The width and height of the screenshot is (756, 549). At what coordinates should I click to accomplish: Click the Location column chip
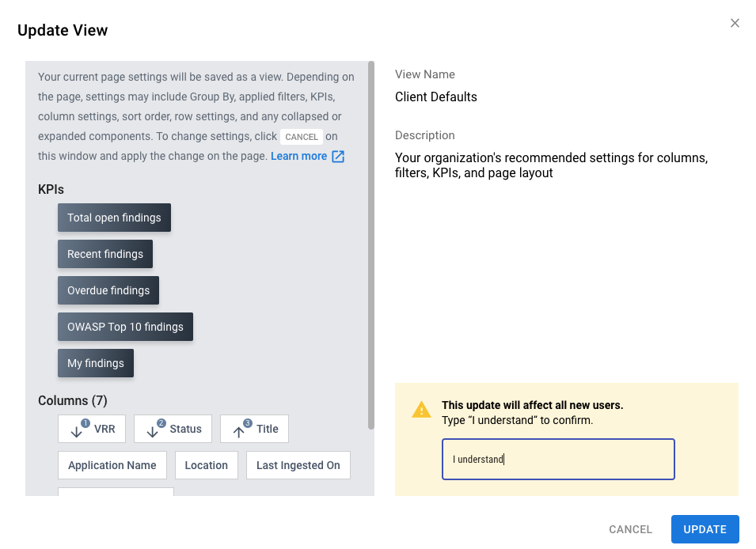206,464
